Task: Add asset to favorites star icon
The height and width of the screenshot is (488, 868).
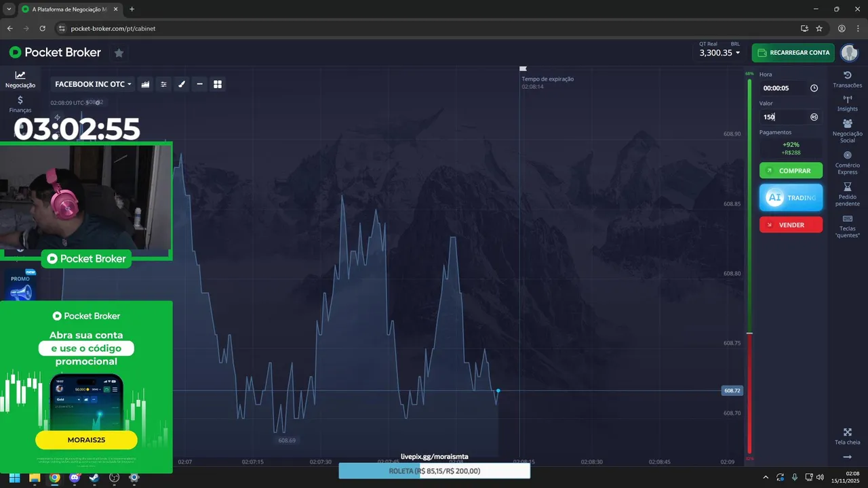Action: pyautogui.click(x=119, y=52)
